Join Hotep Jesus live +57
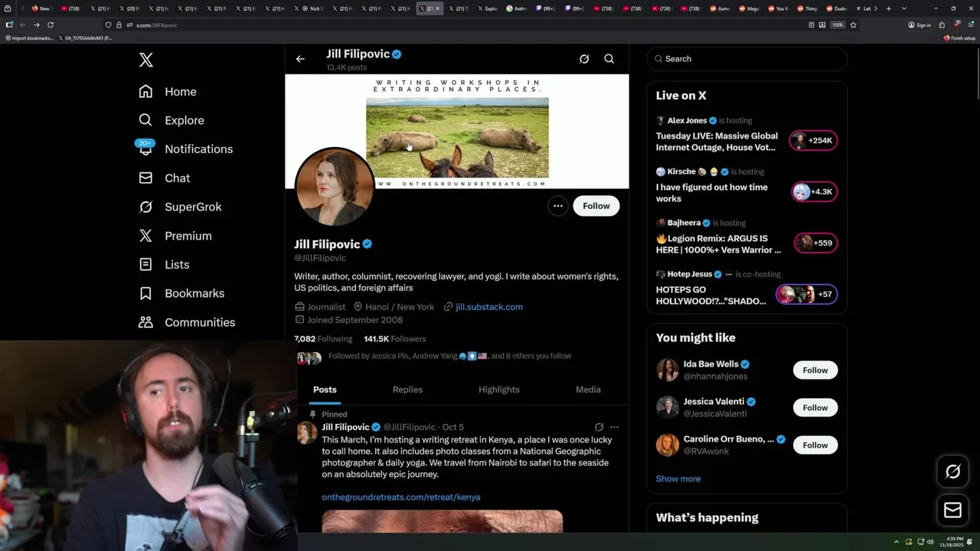Screen dimensions: 980x551 point(807,295)
